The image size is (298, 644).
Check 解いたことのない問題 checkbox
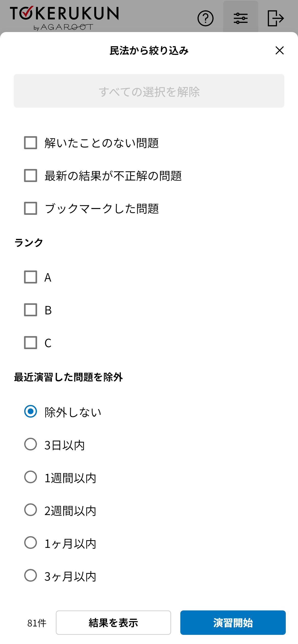[x=31, y=143]
